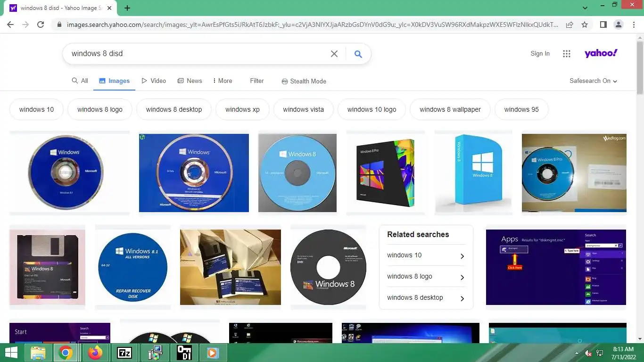Click the windows 95 chip
Viewport: 644px width, 362px height.
[521, 109]
